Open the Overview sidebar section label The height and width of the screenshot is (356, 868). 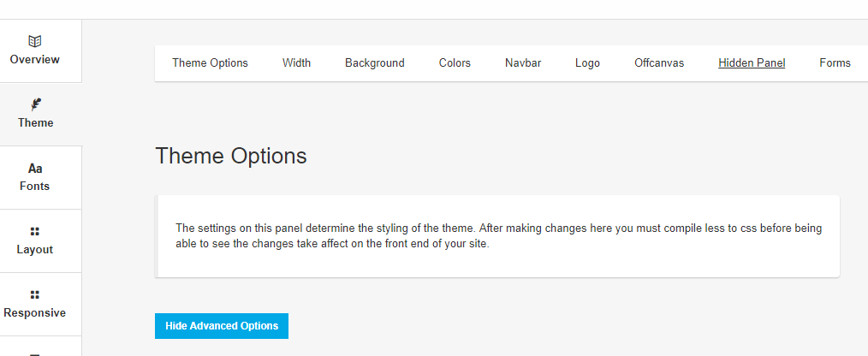35,59
